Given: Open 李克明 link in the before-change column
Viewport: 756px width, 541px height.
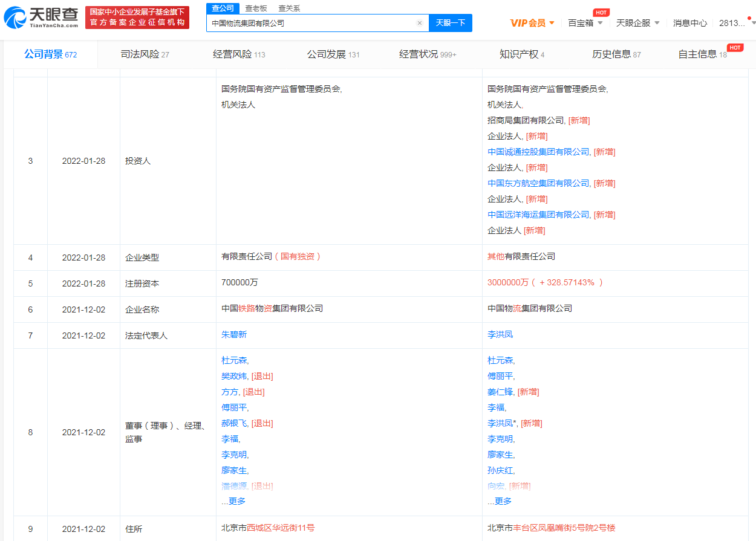Looking at the screenshot, I should point(234,455).
